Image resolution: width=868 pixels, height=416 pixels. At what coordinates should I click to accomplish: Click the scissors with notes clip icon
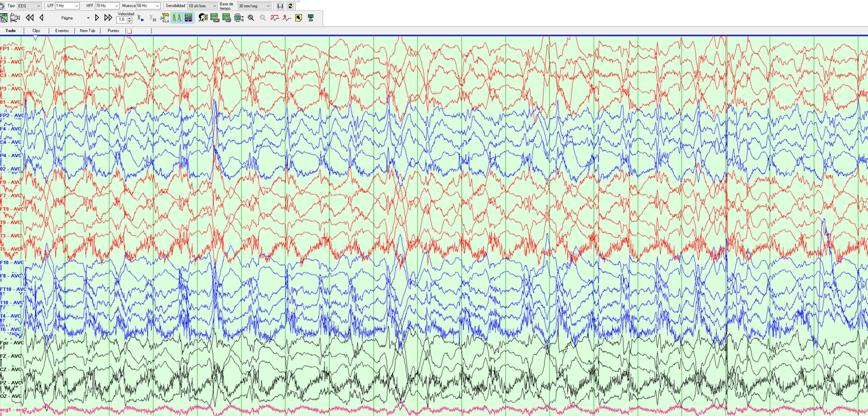pyautogui.click(x=165, y=18)
